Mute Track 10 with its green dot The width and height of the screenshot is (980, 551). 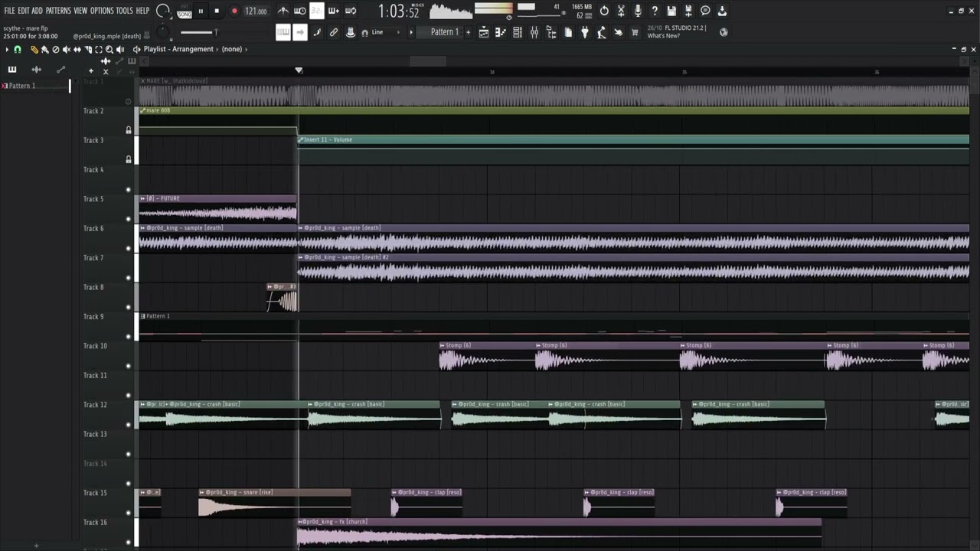pyautogui.click(x=128, y=366)
